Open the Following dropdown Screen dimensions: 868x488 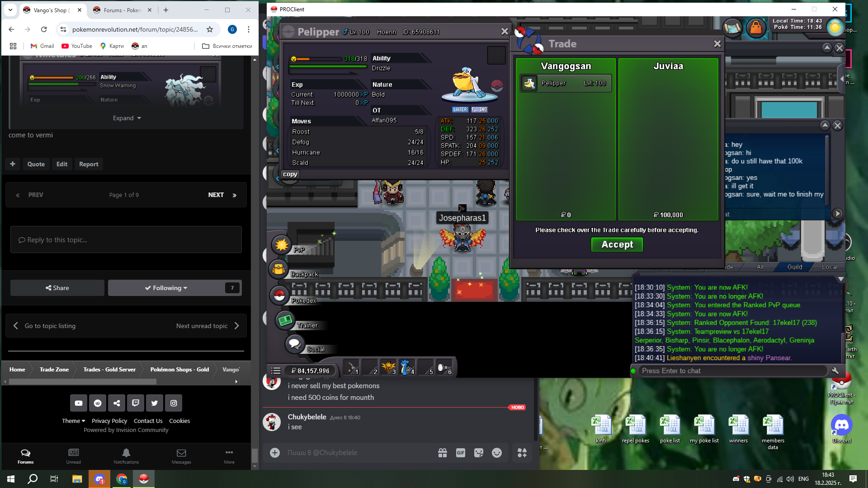(x=166, y=288)
